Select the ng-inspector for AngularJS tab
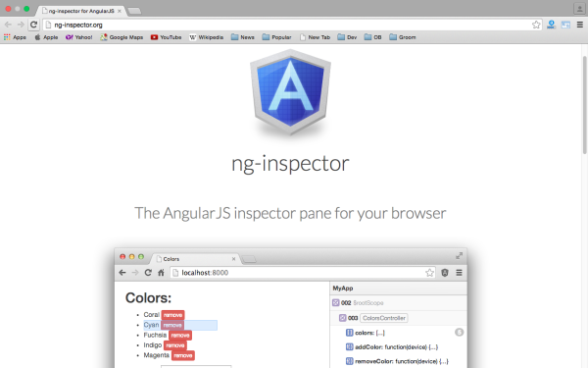Screen dimensions: 588x368 tap(81, 11)
